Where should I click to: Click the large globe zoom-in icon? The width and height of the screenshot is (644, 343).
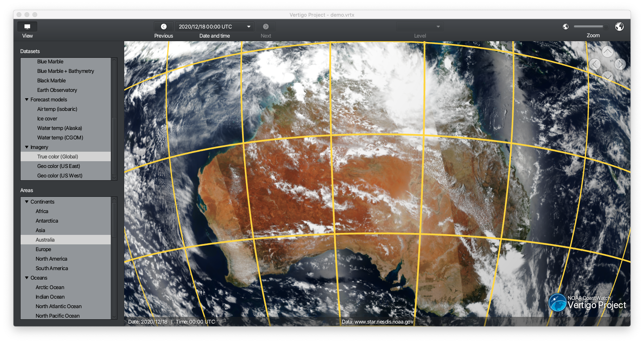coord(619,27)
